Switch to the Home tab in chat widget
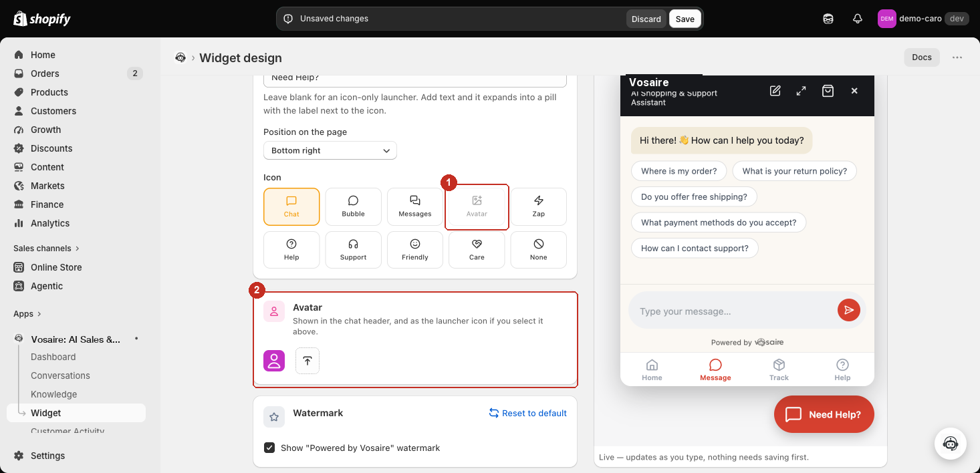The image size is (980, 473). [652, 369]
